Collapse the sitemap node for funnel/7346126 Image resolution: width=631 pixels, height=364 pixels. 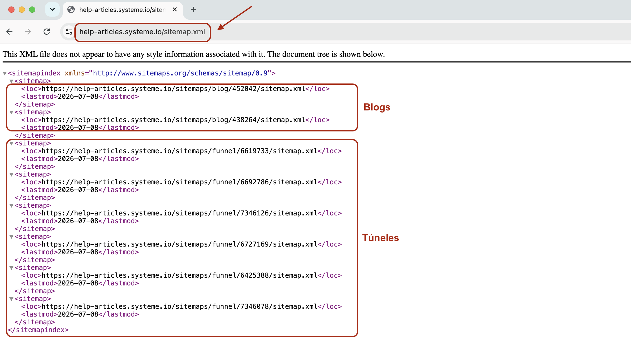pyautogui.click(x=11, y=206)
